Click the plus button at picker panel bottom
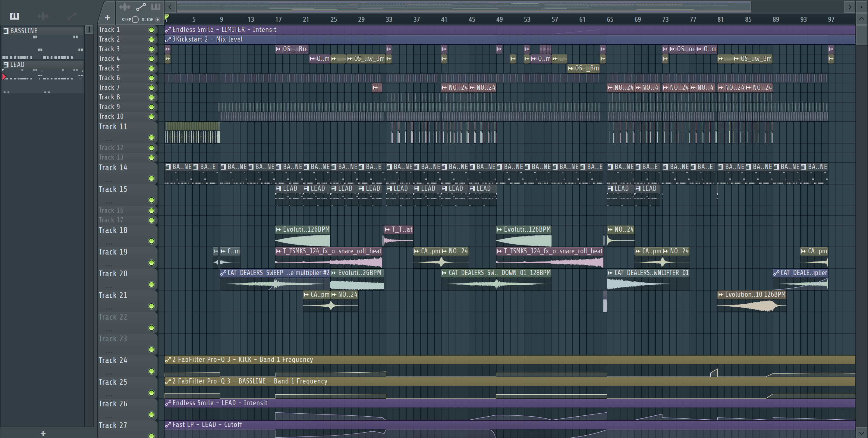 click(x=43, y=433)
